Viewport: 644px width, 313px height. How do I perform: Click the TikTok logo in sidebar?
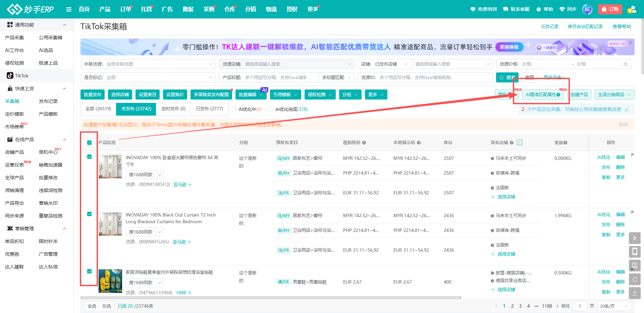point(10,76)
